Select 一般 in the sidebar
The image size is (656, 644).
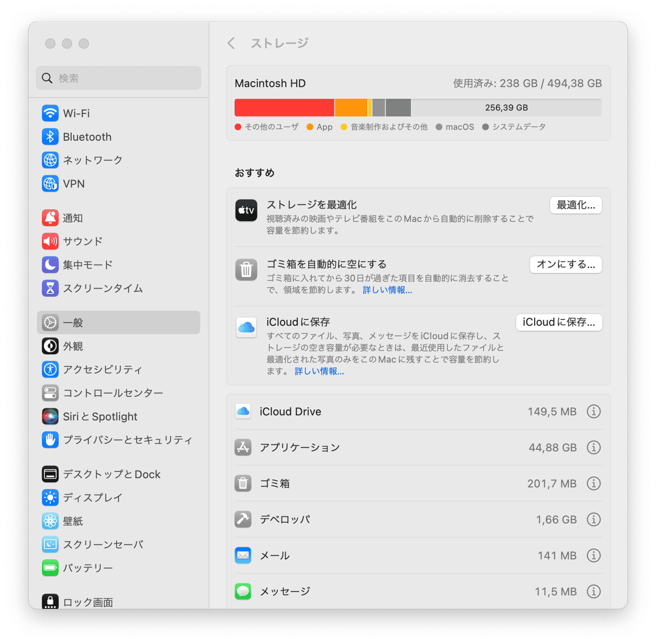point(119,323)
